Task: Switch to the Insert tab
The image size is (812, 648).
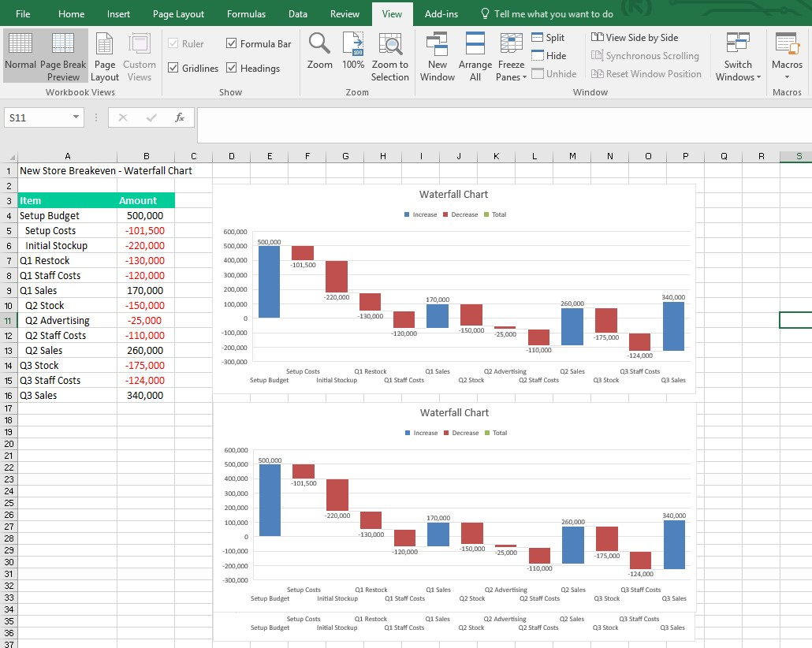Action: [x=119, y=14]
